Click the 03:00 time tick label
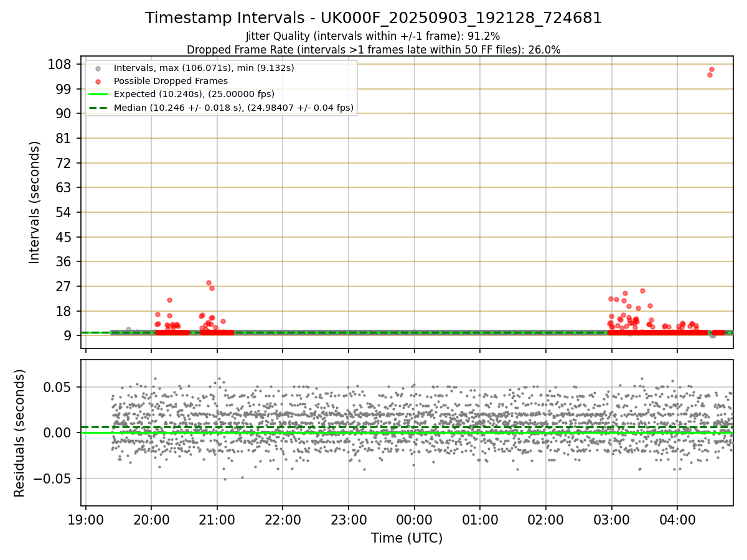Image resolution: width=747 pixels, height=560 pixels. coord(612,519)
